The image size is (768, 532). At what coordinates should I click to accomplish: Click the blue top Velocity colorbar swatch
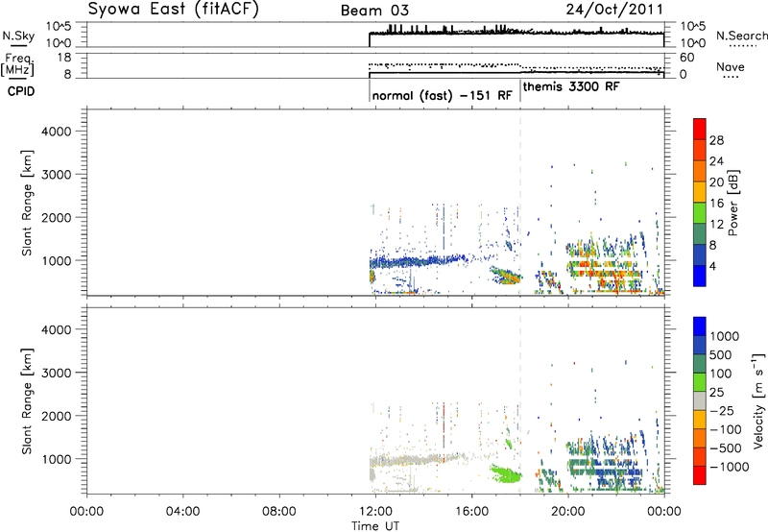(x=700, y=326)
